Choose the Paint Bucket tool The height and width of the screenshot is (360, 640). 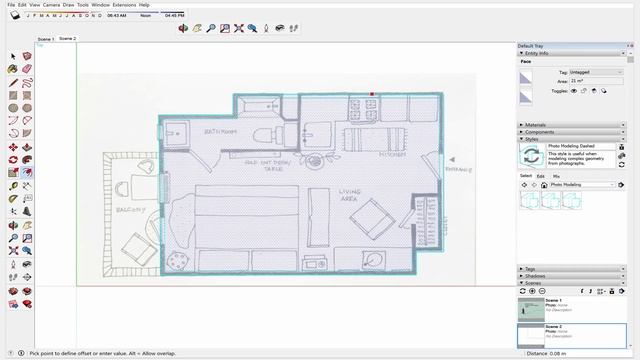13,69
